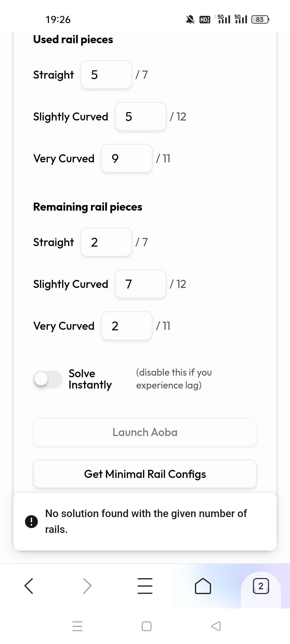Tap the browser back arrow
This screenshot has height=644, width=290.
click(x=29, y=586)
